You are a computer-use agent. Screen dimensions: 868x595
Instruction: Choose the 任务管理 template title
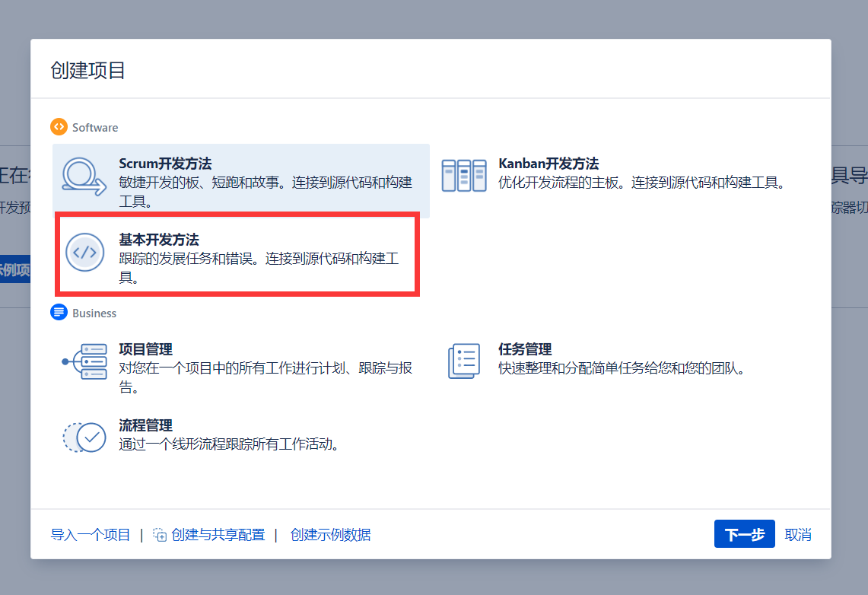[x=525, y=348]
